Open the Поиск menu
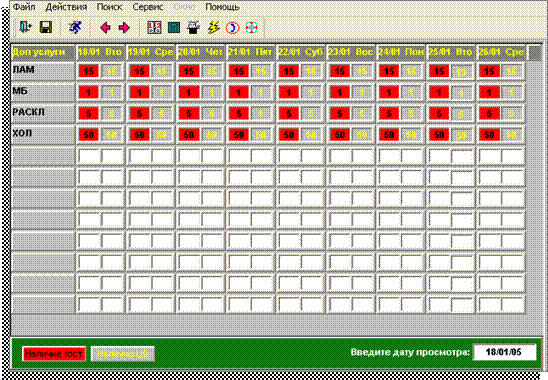The width and height of the screenshot is (548, 380). pos(109,7)
